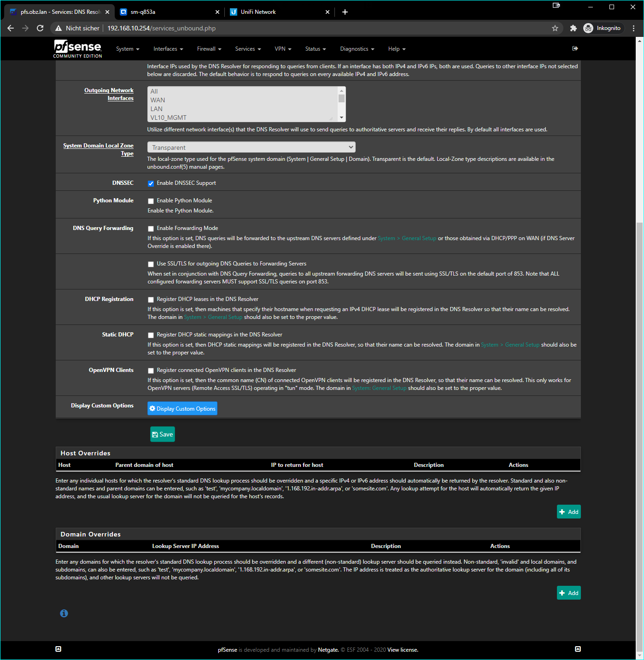Click Display Custom Options button

point(182,408)
